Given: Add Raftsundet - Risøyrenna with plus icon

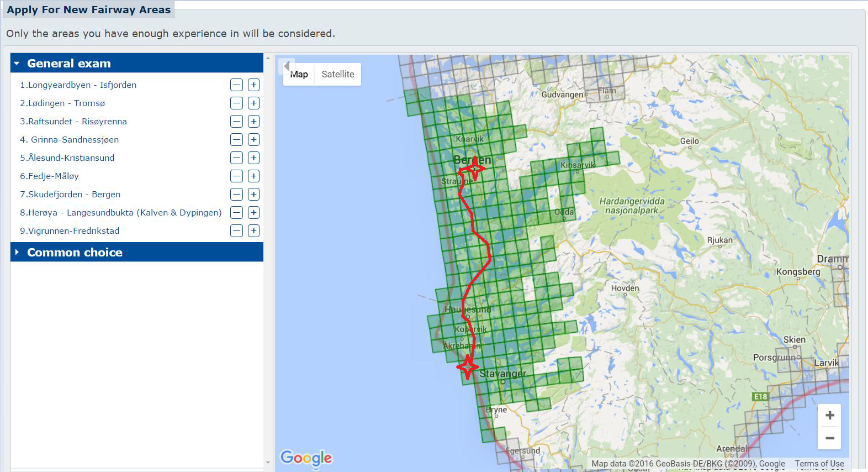Looking at the screenshot, I should coord(253,122).
